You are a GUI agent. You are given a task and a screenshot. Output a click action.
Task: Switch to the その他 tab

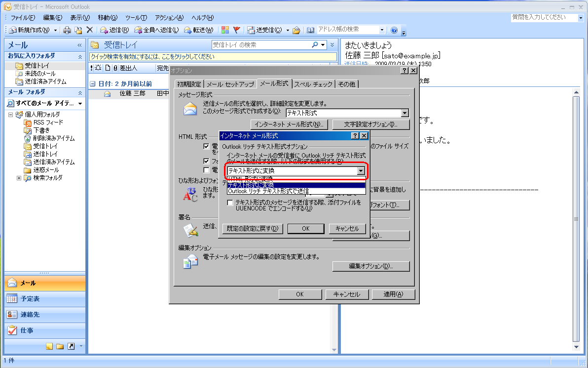[347, 84]
